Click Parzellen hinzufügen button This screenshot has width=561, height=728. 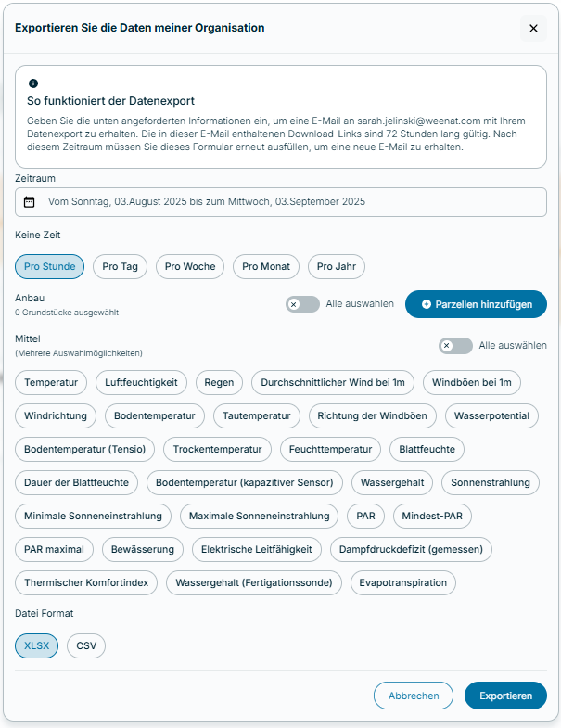[x=476, y=304]
